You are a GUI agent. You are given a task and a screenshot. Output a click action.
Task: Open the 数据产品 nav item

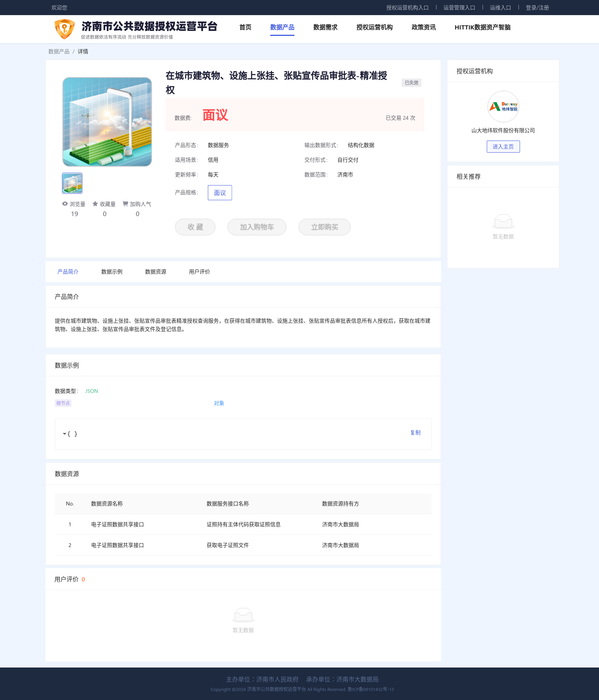282,27
